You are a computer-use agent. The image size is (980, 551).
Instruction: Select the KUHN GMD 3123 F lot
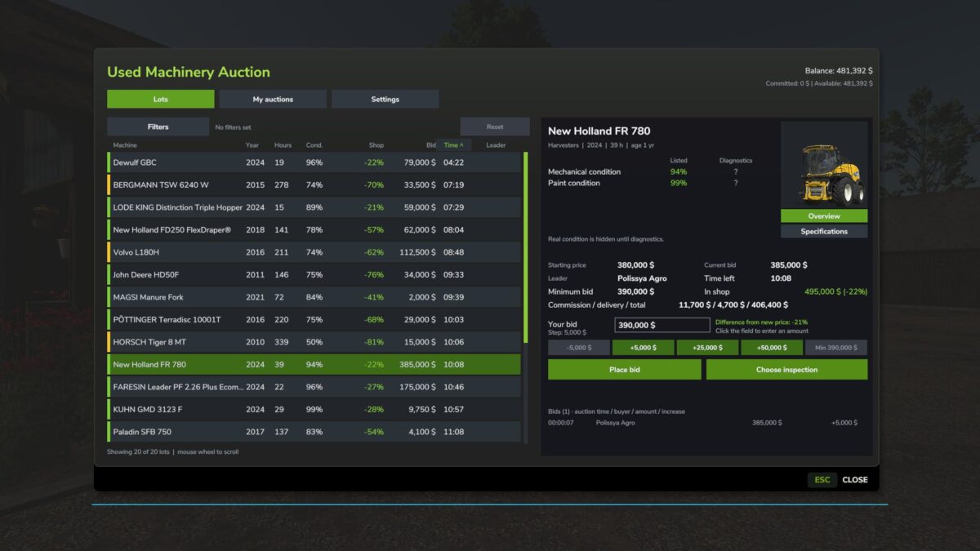coord(314,410)
